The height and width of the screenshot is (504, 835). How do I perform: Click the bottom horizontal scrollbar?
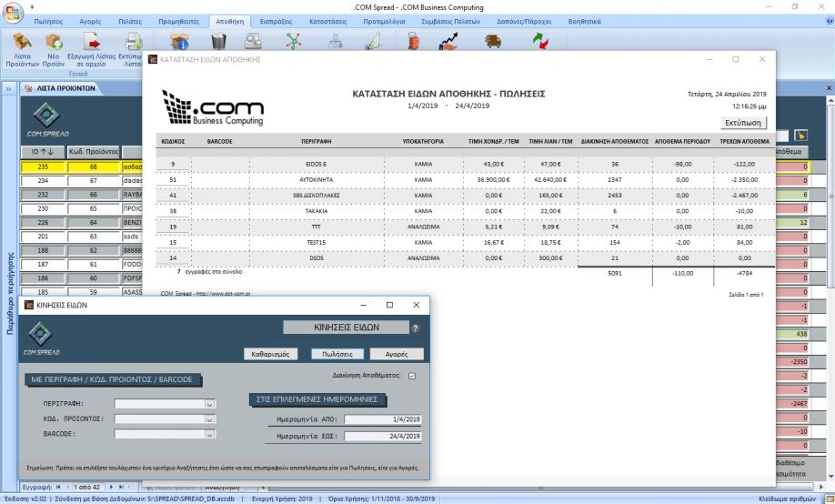pyautogui.click(x=540, y=487)
